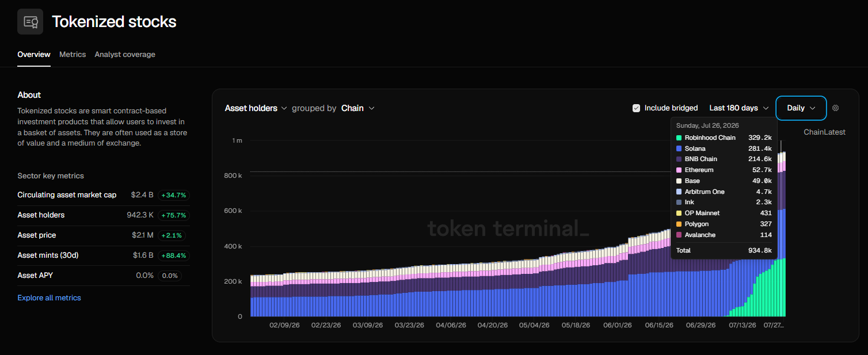Toggle the Include bridged checkbox

(x=636, y=108)
